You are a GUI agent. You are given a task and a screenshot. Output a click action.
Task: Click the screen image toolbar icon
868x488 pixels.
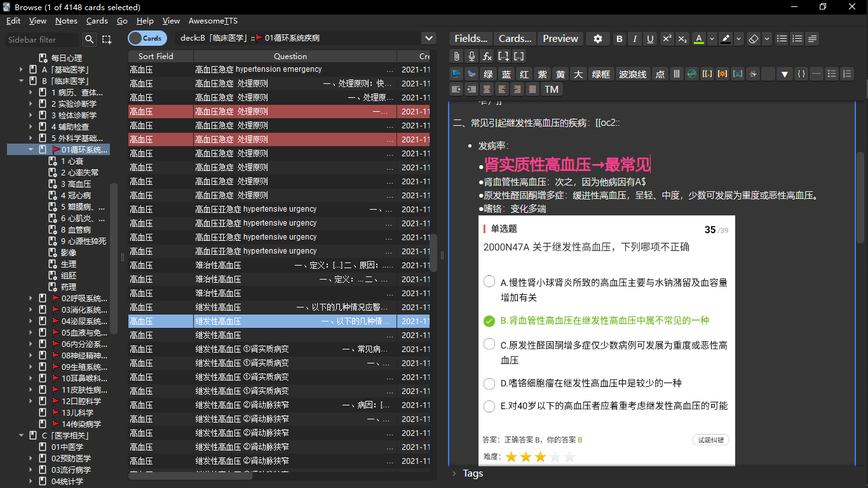[x=456, y=74]
